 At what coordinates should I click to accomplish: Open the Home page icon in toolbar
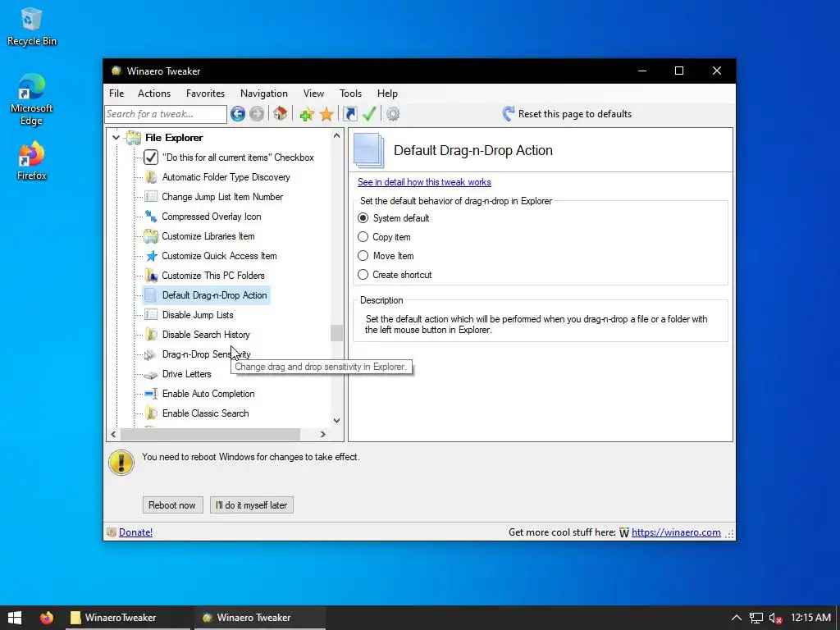click(x=280, y=113)
